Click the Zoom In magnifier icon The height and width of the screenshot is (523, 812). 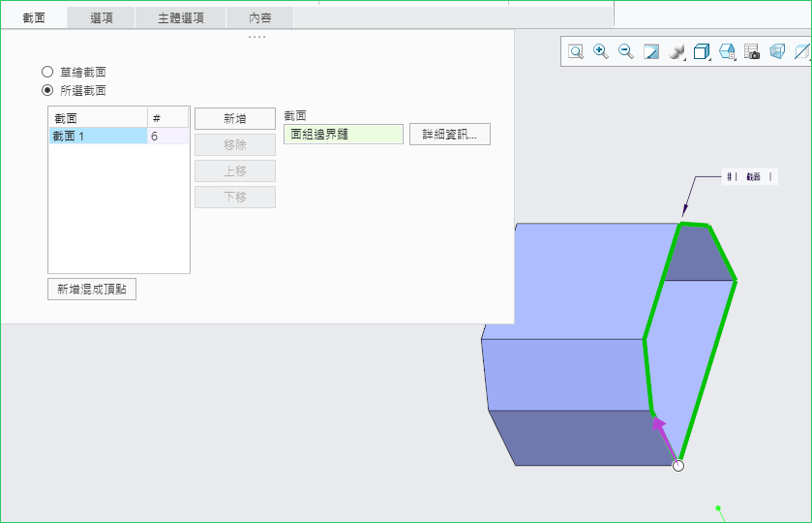[x=601, y=52]
